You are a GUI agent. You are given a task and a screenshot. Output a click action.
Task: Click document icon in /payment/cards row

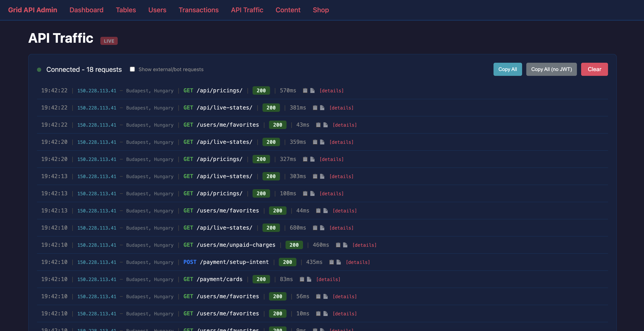309,279
